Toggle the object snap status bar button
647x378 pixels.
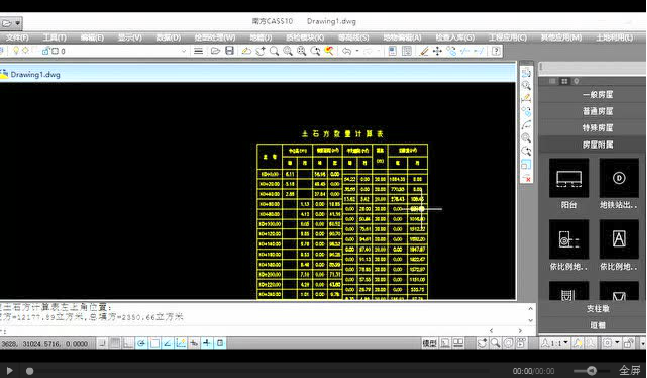pyautogui.click(x=155, y=343)
